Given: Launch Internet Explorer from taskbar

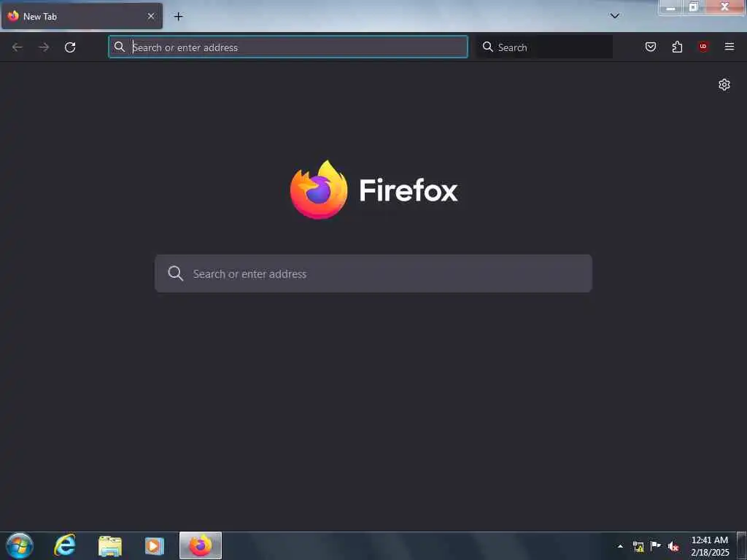Looking at the screenshot, I should (65, 545).
